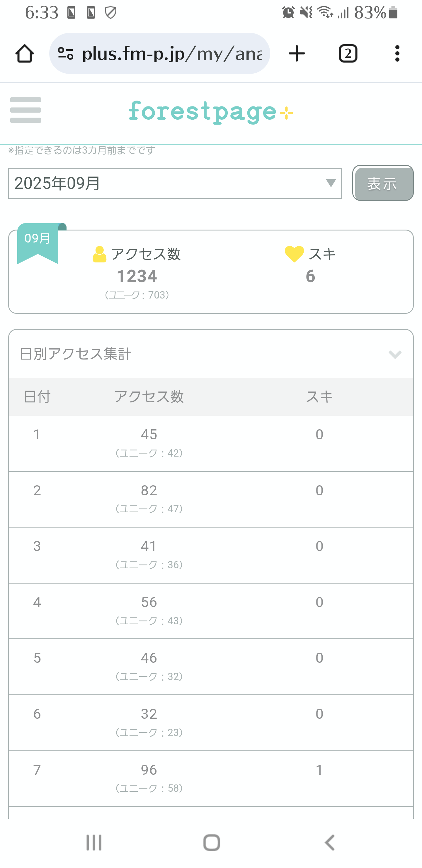Open the browser three-dot menu
Viewport: 422px width, 868px height.
click(397, 54)
